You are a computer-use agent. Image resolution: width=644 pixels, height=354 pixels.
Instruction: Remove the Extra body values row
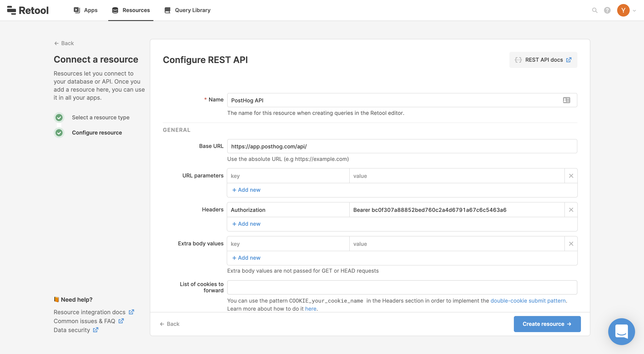571,244
